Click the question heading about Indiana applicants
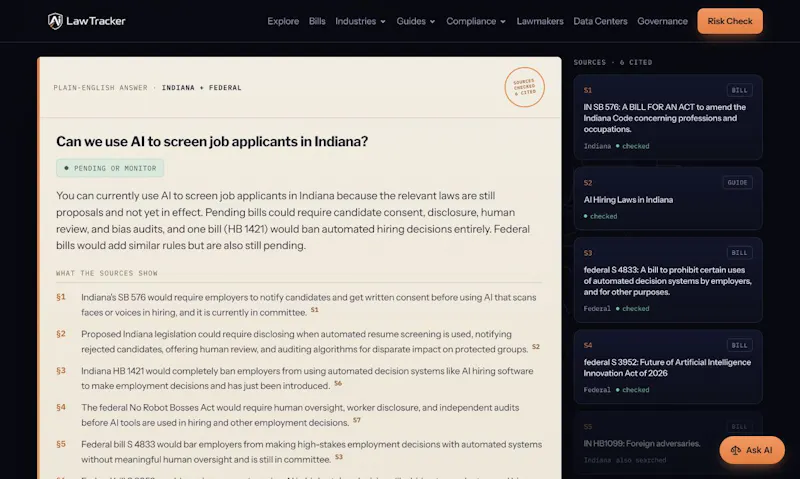The width and height of the screenshot is (800, 479). (x=212, y=141)
